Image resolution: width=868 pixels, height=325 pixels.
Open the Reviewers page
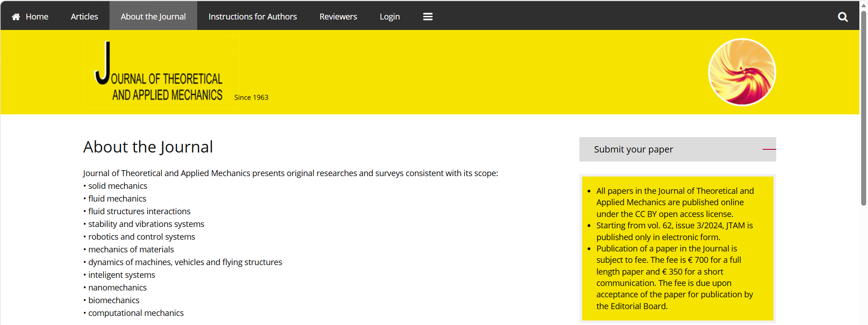pos(338,17)
